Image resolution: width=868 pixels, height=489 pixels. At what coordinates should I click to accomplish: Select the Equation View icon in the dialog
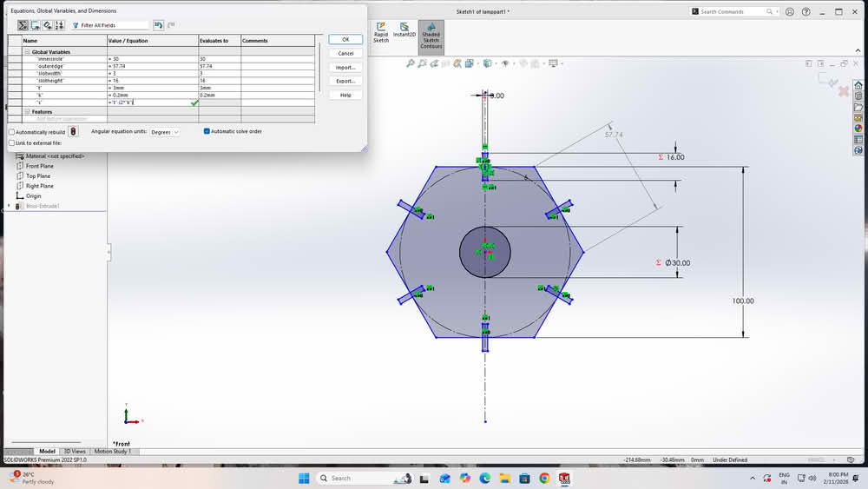(x=23, y=25)
